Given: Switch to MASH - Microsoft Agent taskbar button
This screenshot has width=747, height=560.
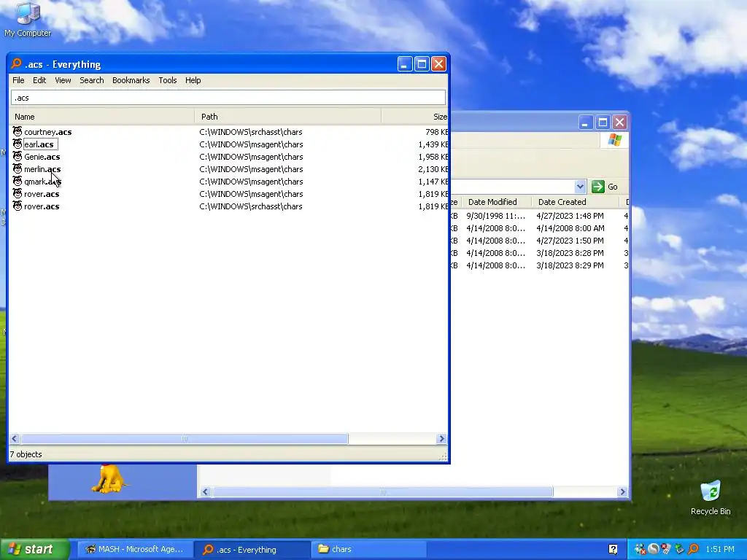Looking at the screenshot, I should pos(135,549).
